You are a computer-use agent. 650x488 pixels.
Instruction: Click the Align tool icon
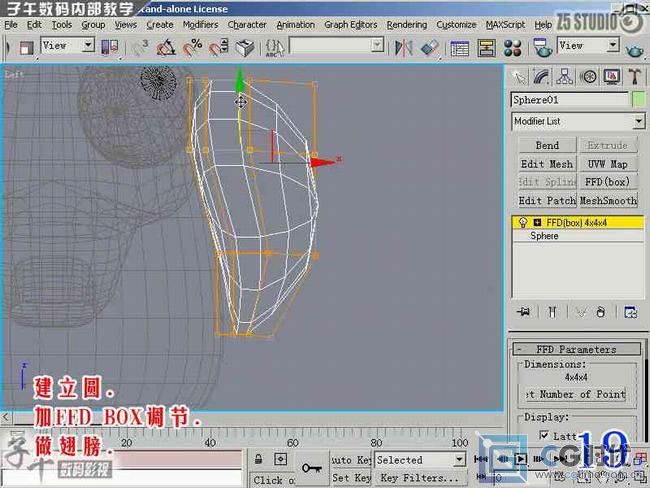pos(429,48)
